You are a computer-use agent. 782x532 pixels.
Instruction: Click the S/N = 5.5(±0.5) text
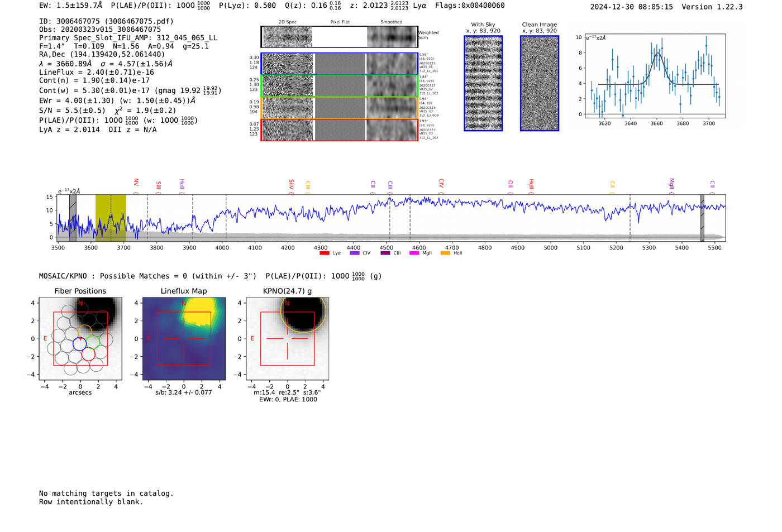point(108,111)
